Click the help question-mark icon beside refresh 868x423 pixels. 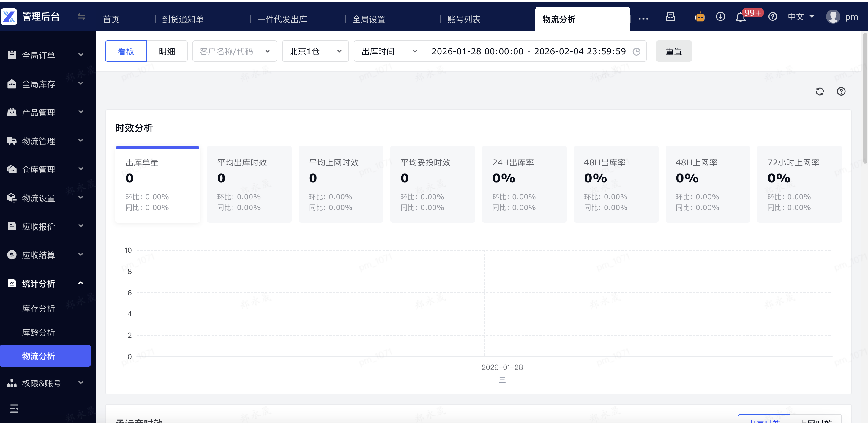pyautogui.click(x=841, y=91)
